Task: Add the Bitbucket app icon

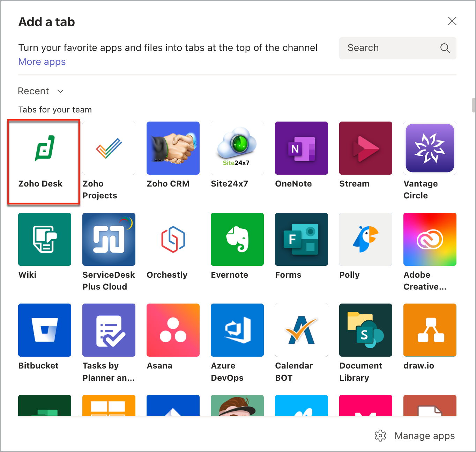Action: click(x=45, y=330)
